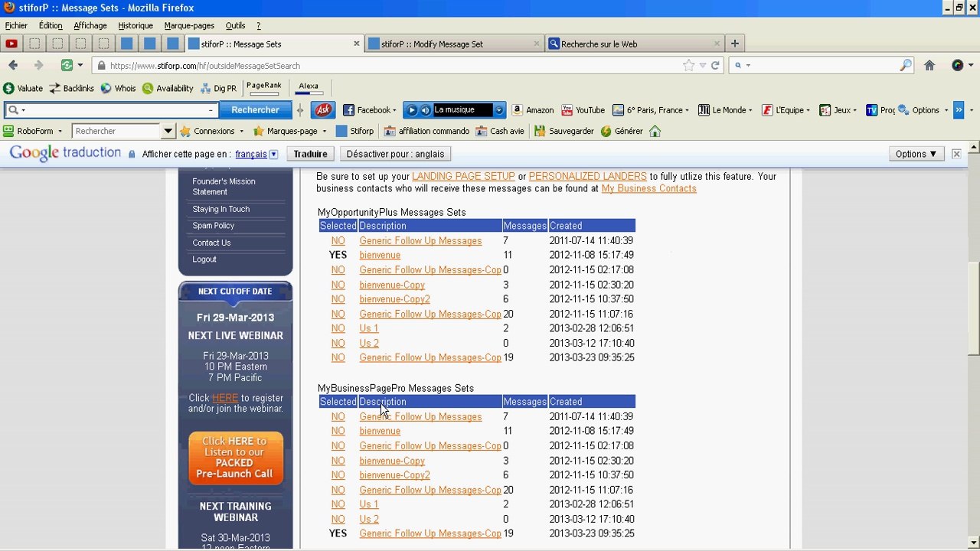Go back to the previous page

tap(13, 66)
